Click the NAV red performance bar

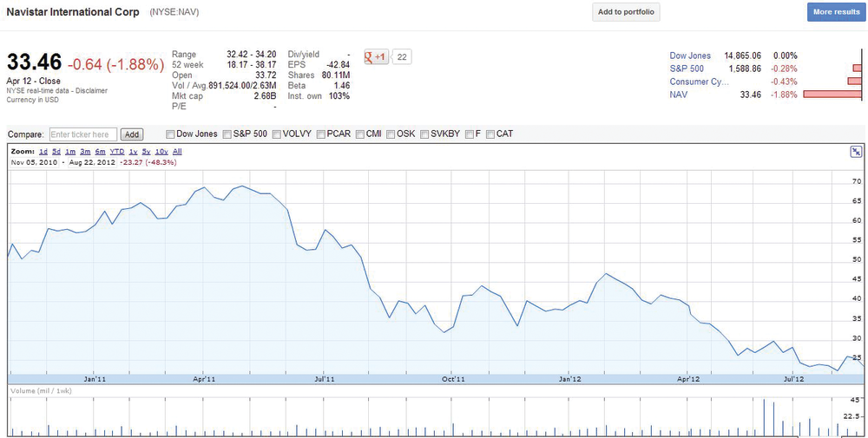pos(832,95)
